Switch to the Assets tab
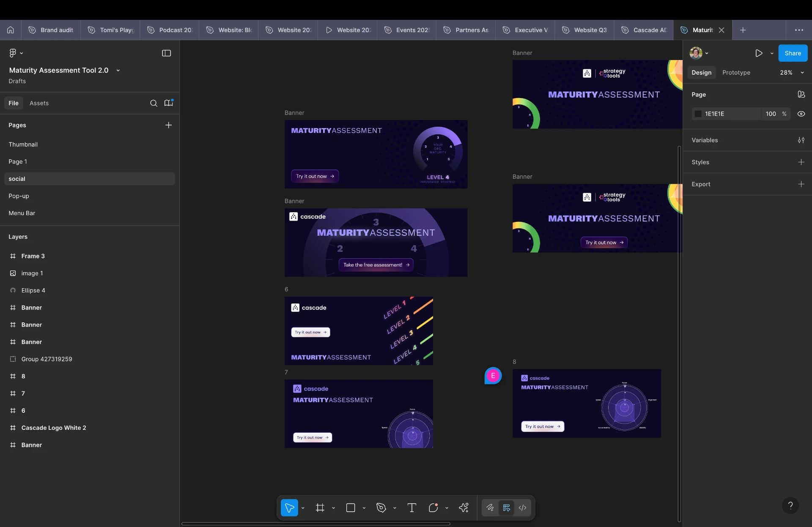Image resolution: width=812 pixels, height=527 pixels. (39, 103)
